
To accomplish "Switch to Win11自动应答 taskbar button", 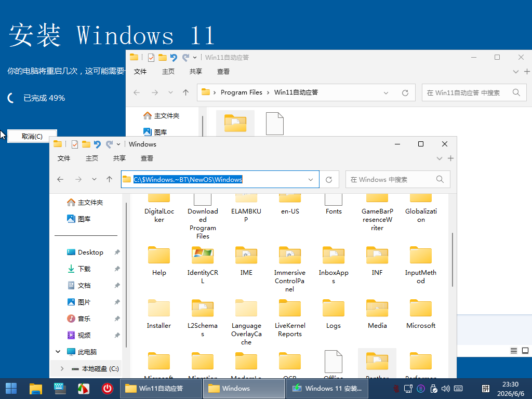I will click(161, 389).
